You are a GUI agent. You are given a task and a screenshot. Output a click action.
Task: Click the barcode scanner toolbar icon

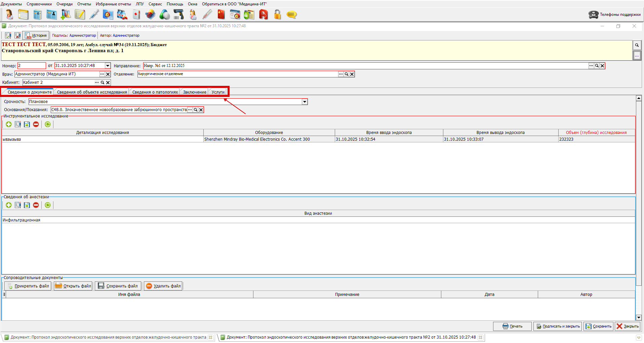tap(178, 14)
